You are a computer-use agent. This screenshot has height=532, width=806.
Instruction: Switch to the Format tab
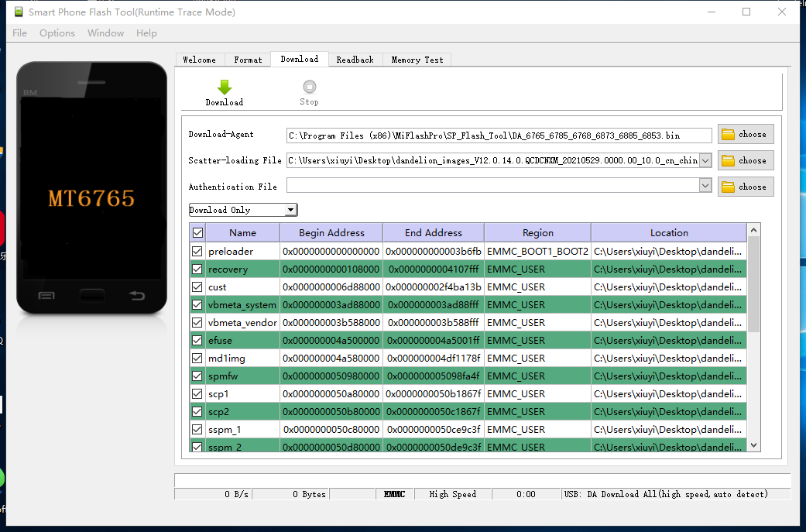(248, 60)
